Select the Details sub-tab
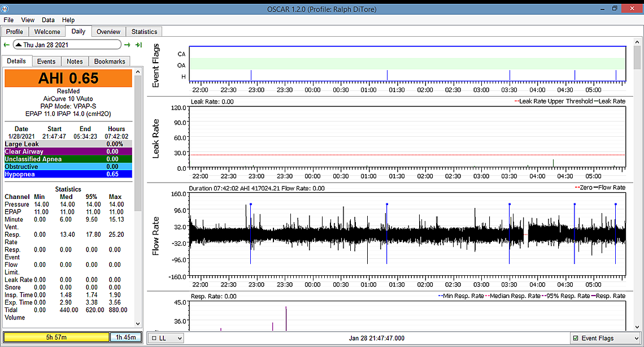Viewport: 644px width, 347px height. click(x=16, y=61)
